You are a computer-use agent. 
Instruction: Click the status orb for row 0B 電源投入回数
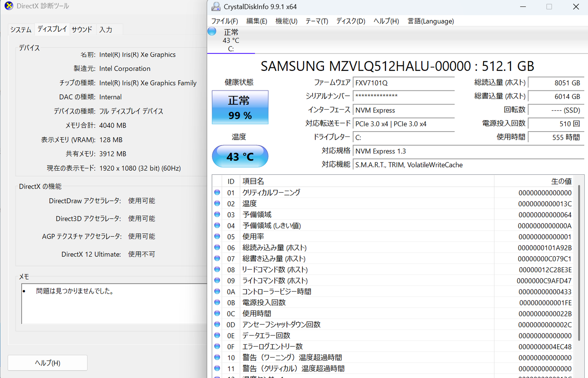(217, 302)
